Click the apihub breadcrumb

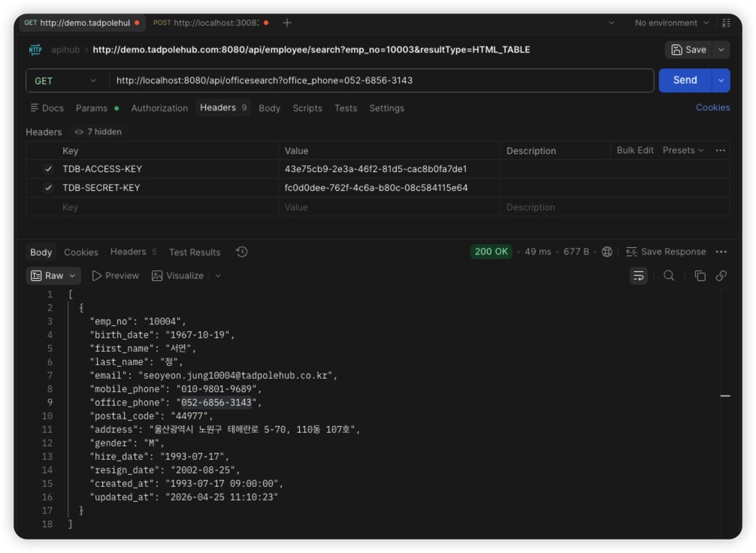[65, 50]
